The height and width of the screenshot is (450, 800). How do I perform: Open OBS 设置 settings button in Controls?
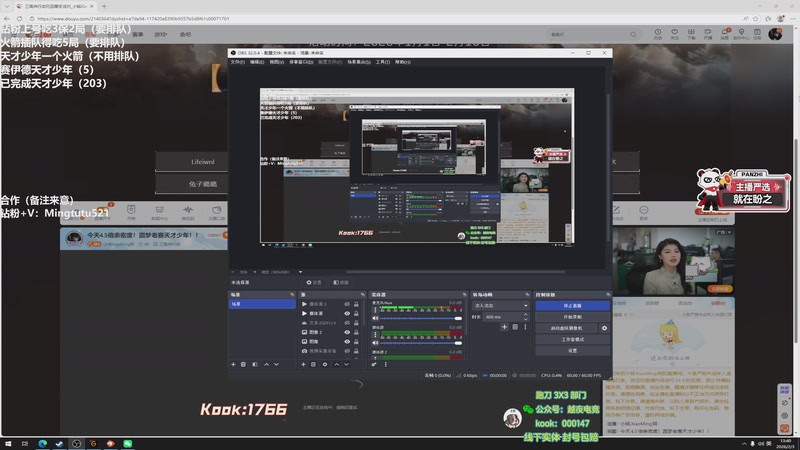(x=572, y=351)
